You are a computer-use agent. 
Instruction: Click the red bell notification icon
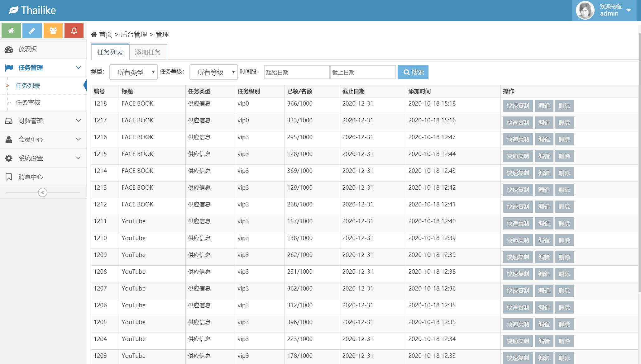[x=74, y=31]
